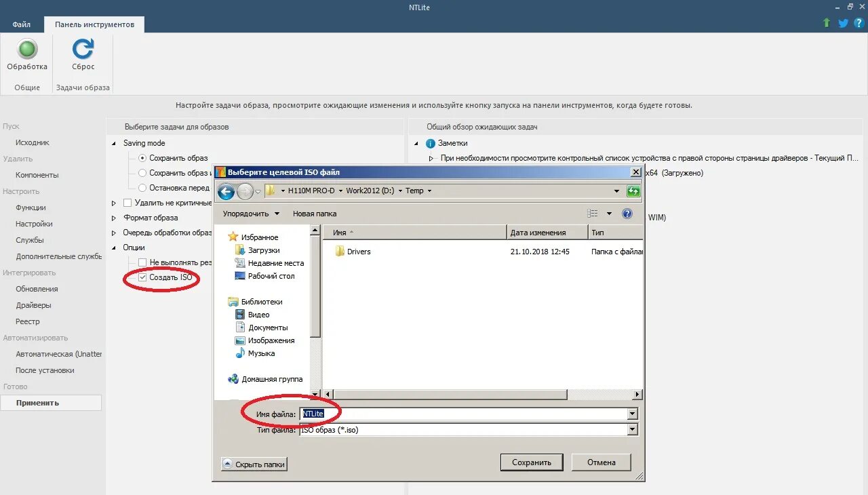Click the H110M PRO-D breadcrumb

[311, 191]
